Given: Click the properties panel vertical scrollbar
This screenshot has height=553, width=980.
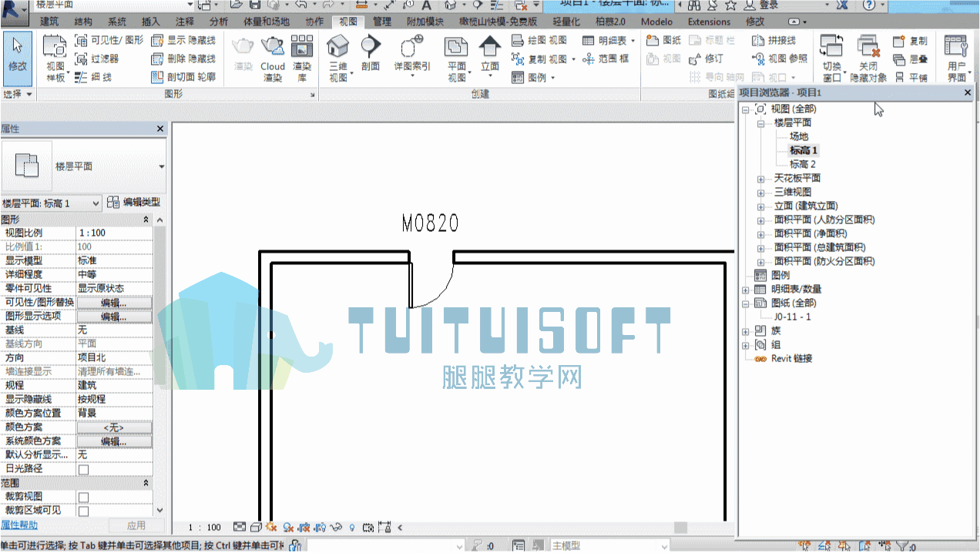Looking at the screenshot, I should tap(160, 365).
